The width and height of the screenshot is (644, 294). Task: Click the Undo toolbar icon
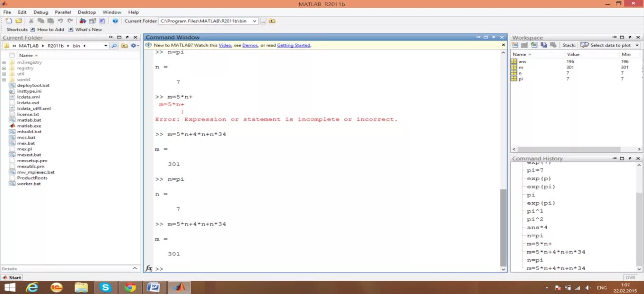point(60,21)
